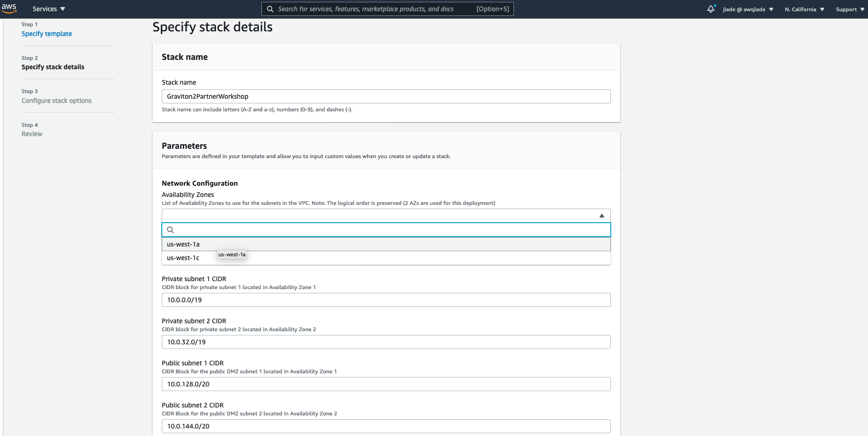Click the Public subnet 1 CIDR field
This screenshot has width=868, height=436.
point(386,384)
